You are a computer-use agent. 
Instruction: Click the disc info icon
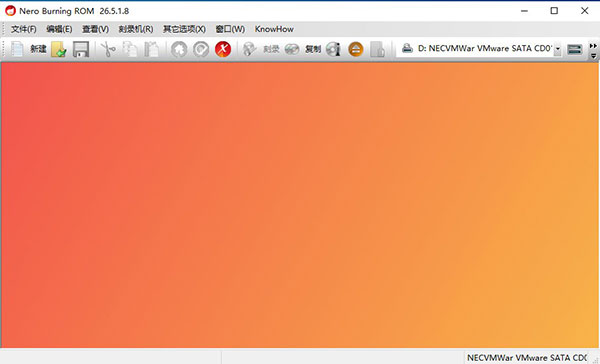pyautogui.click(x=333, y=49)
